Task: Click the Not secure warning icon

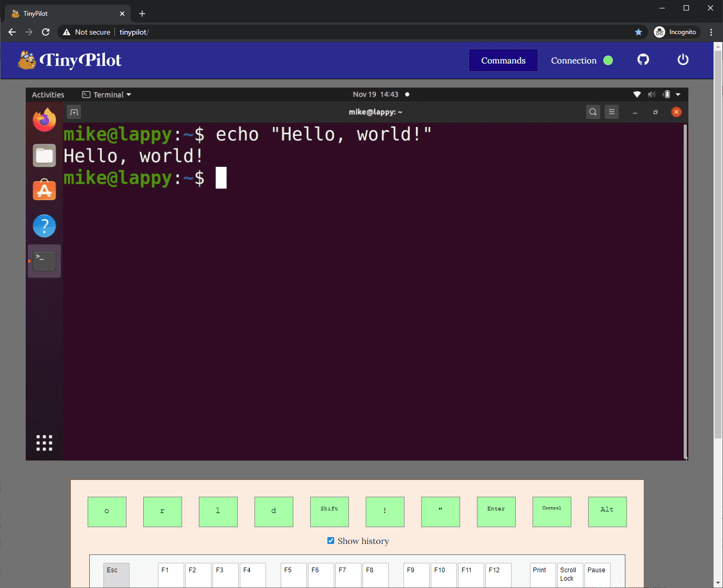Action: tap(67, 32)
